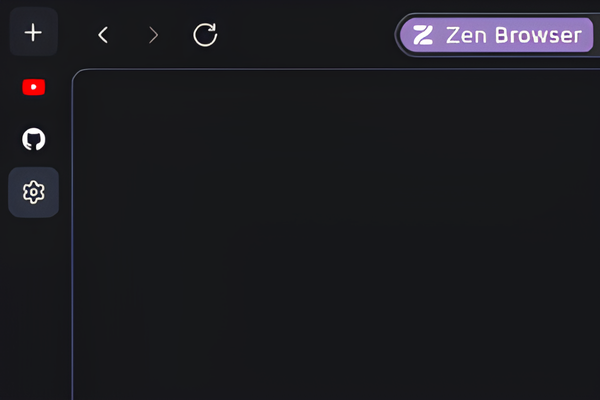
Task: Reload the current page
Action: coord(205,35)
